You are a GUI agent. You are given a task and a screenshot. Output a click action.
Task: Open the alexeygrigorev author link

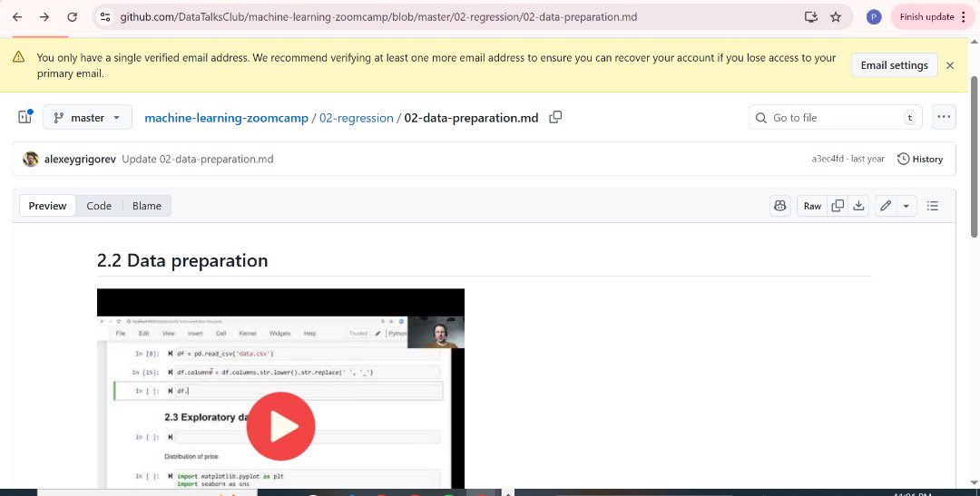click(x=80, y=159)
